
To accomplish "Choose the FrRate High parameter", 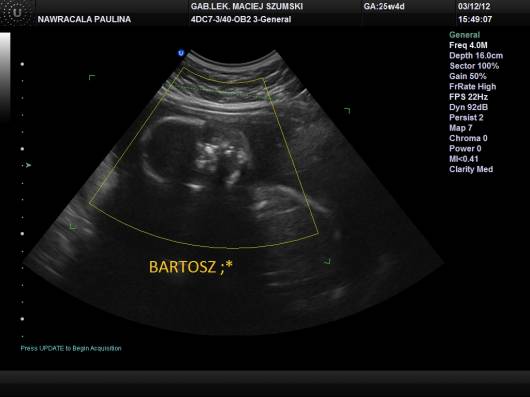I will pyautogui.click(x=473, y=86).
